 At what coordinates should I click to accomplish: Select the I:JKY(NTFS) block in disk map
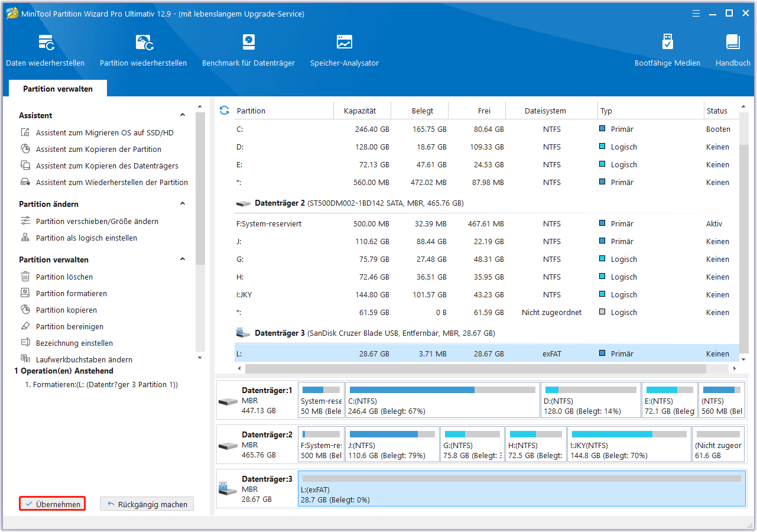[629, 445]
